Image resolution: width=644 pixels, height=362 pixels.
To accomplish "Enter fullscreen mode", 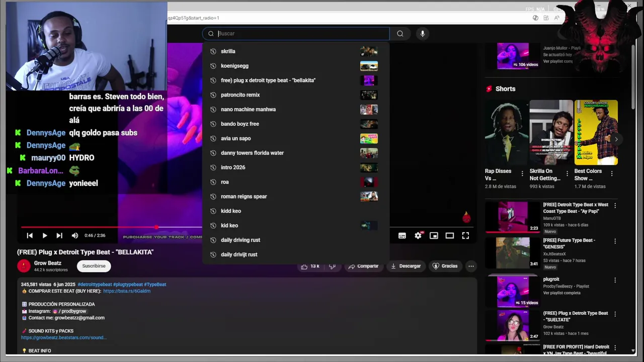I will click(x=465, y=235).
